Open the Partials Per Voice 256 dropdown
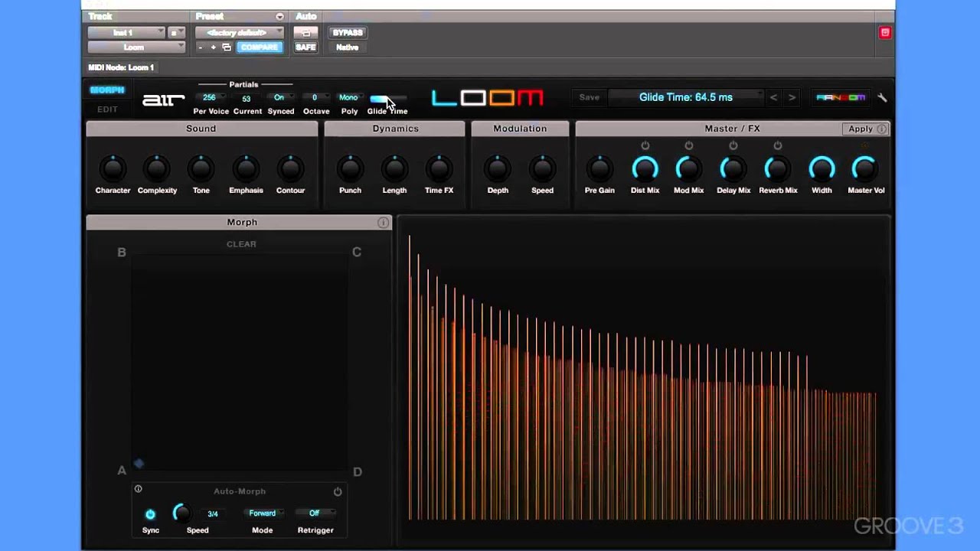 [x=211, y=97]
